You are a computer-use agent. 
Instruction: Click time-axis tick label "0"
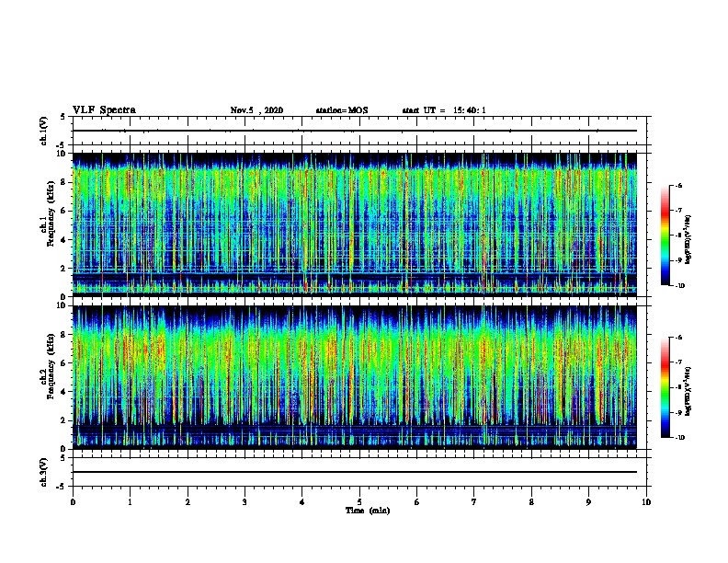(x=73, y=502)
